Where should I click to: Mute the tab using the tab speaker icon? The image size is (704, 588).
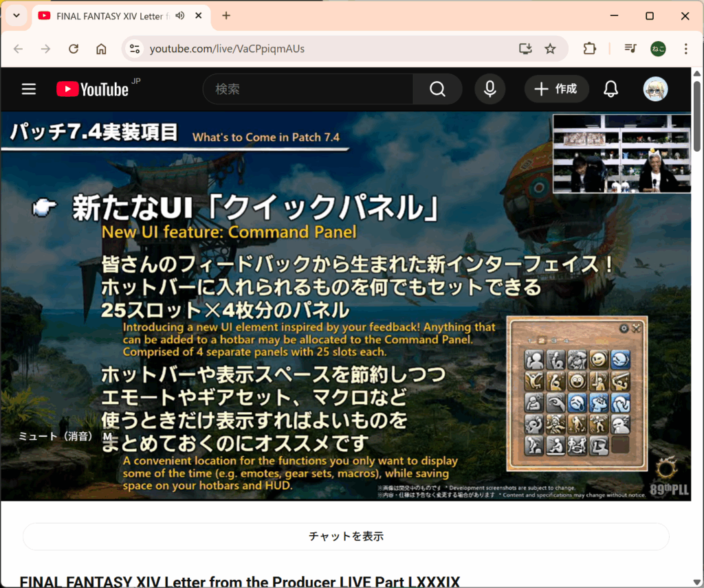(x=181, y=16)
